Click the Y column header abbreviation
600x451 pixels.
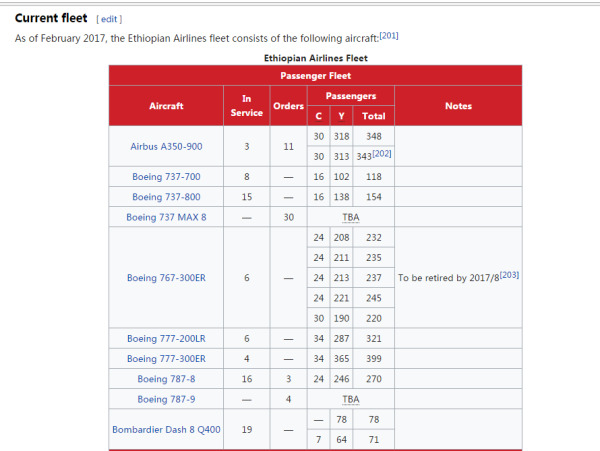(341, 116)
